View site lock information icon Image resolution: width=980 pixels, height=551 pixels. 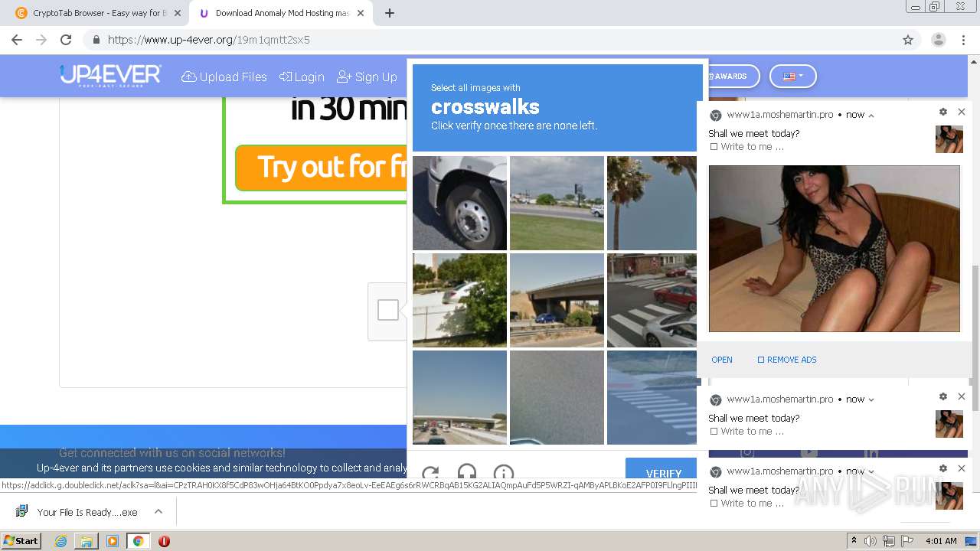96,40
